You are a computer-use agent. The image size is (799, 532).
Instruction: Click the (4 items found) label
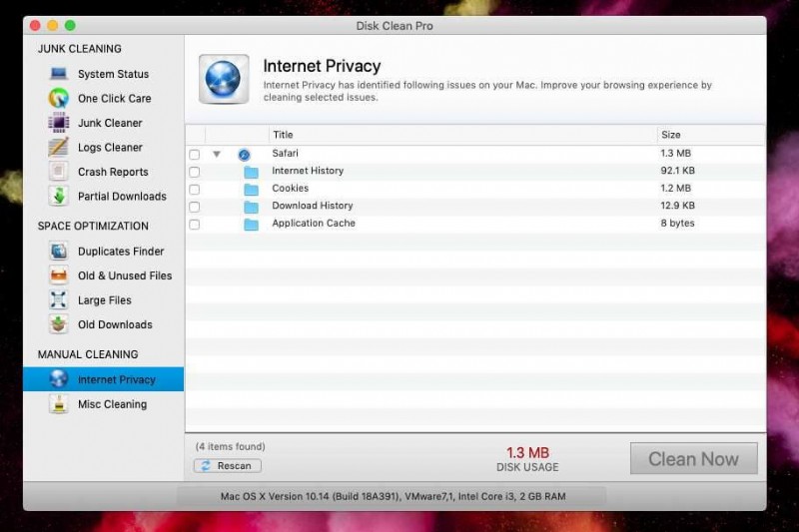[x=231, y=446]
